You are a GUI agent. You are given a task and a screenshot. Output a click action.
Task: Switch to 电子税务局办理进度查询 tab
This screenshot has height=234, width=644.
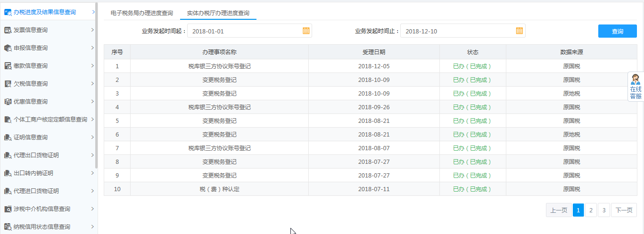pos(141,13)
